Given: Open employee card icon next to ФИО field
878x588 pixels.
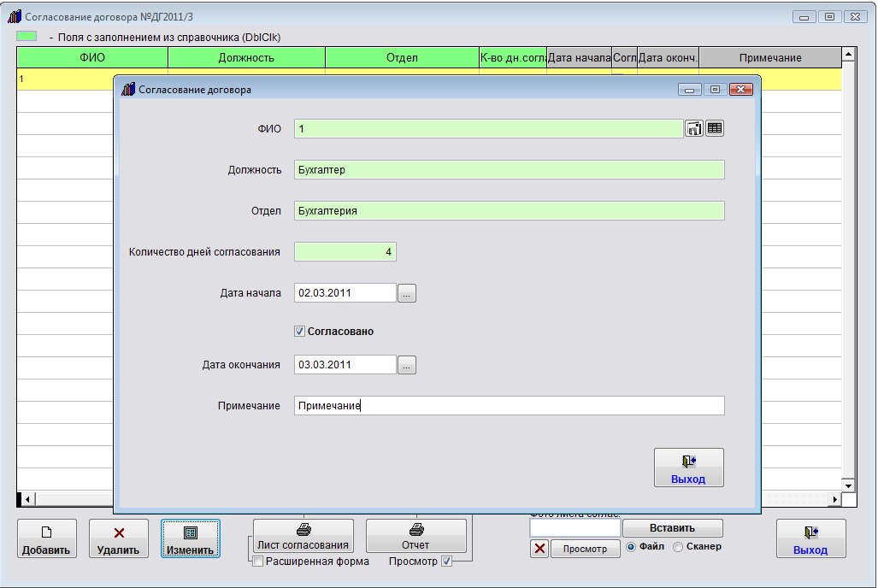Looking at the screenshot, I should pos(694,129).
